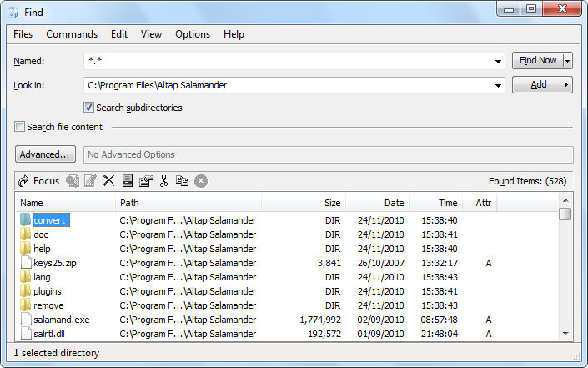This screenshot has height=368, width=588.
Task: Sort results by the Size column header
Action: point(304,203)
